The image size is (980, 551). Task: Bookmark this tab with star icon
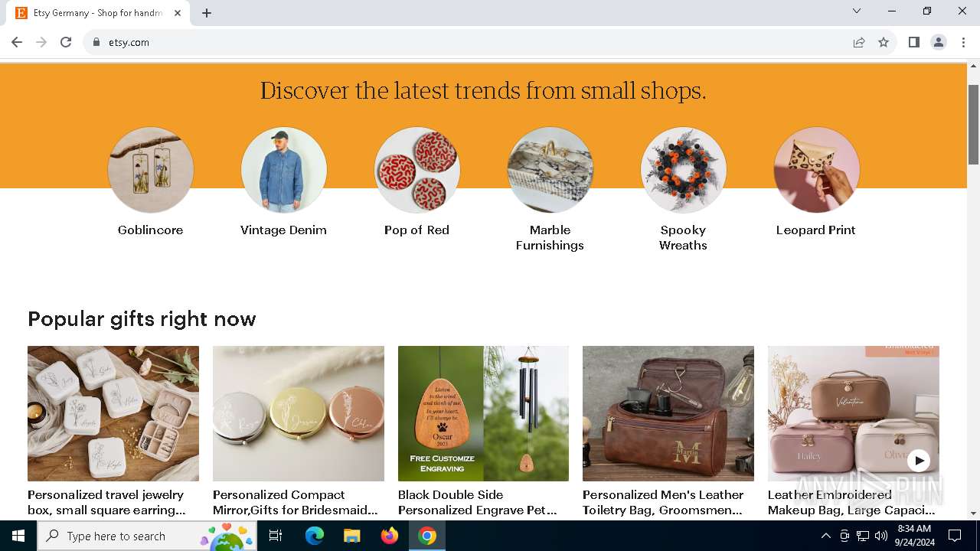(x=884, y=42)
